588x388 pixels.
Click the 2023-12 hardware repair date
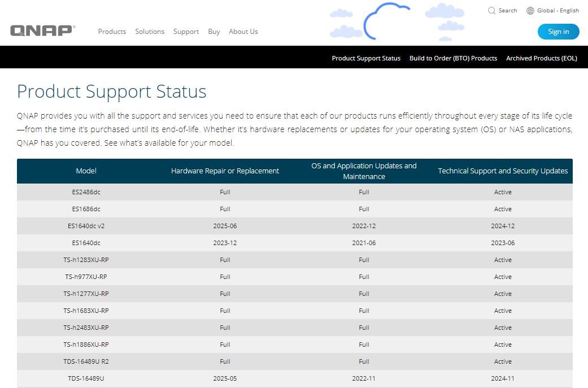(x=225, y=243)
